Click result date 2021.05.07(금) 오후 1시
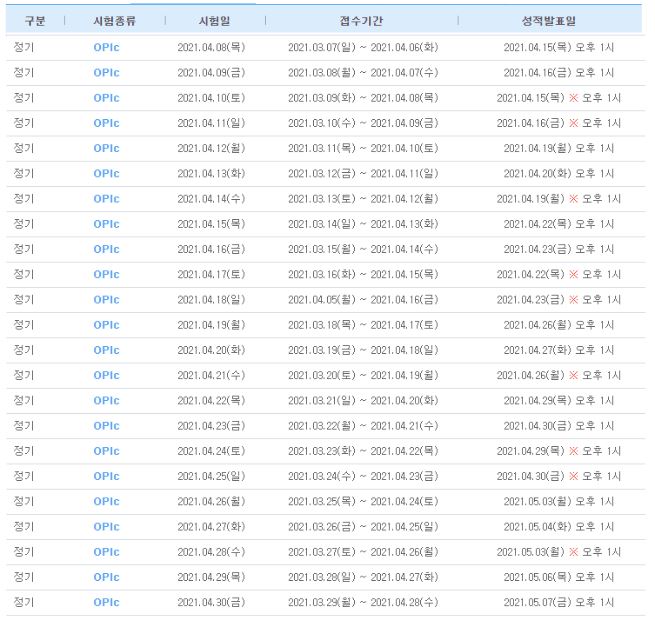655x624 pixels. (x=559, y=602)
